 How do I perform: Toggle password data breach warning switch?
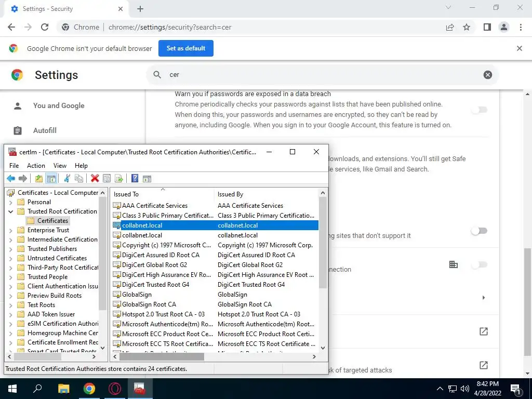(479, 110)
